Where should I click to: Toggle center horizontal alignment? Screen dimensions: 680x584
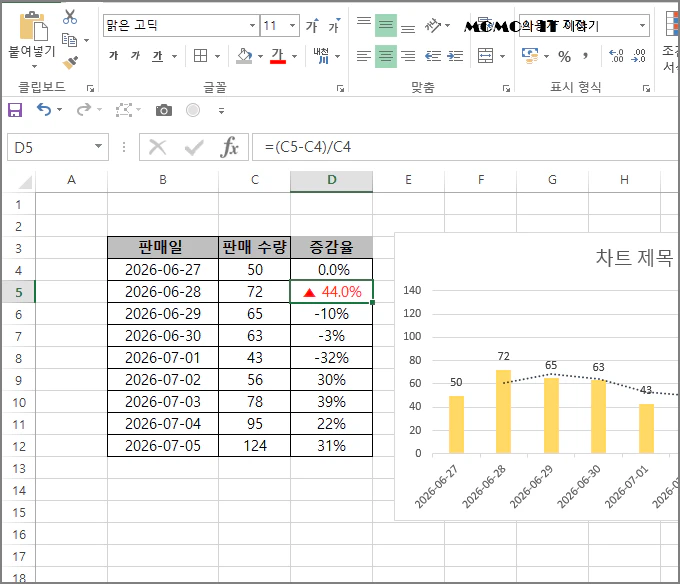tap(386, 56)
